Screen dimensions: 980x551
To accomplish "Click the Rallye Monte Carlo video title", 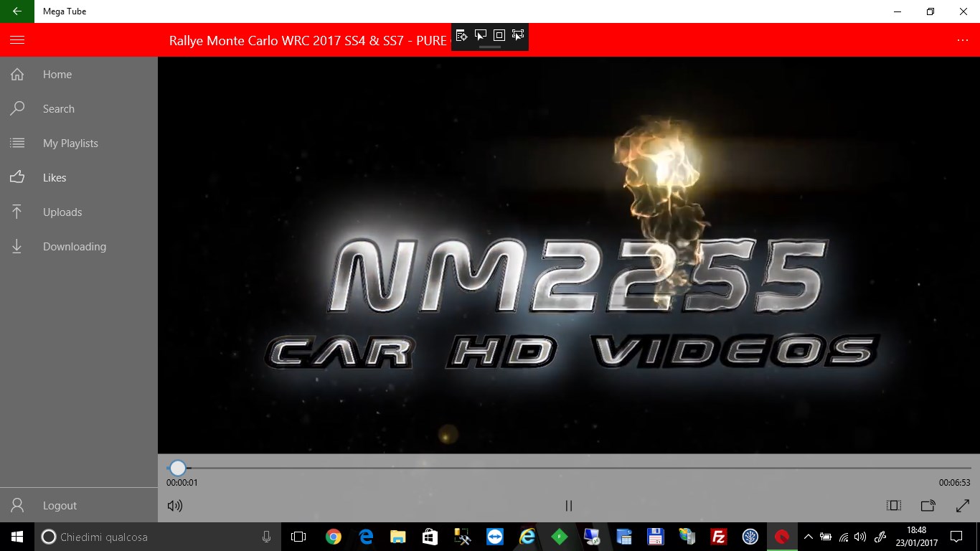I will pos(308,40).
